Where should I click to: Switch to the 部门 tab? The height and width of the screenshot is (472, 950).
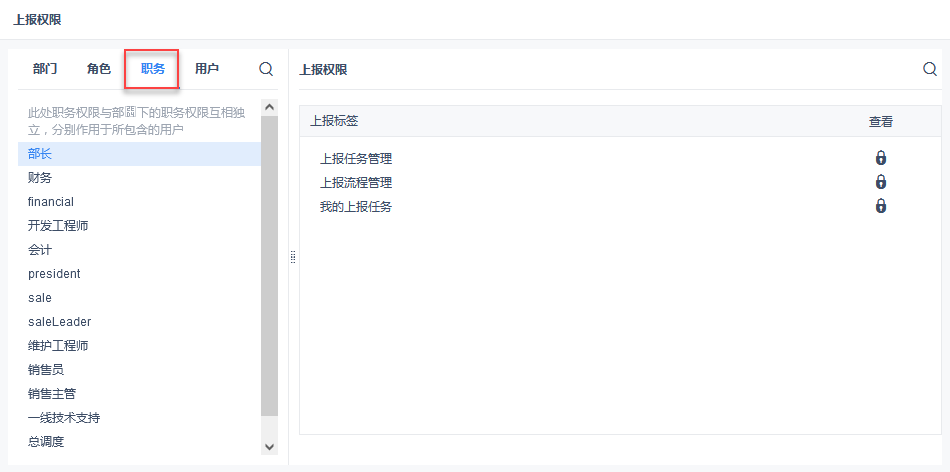click(45, 68)
